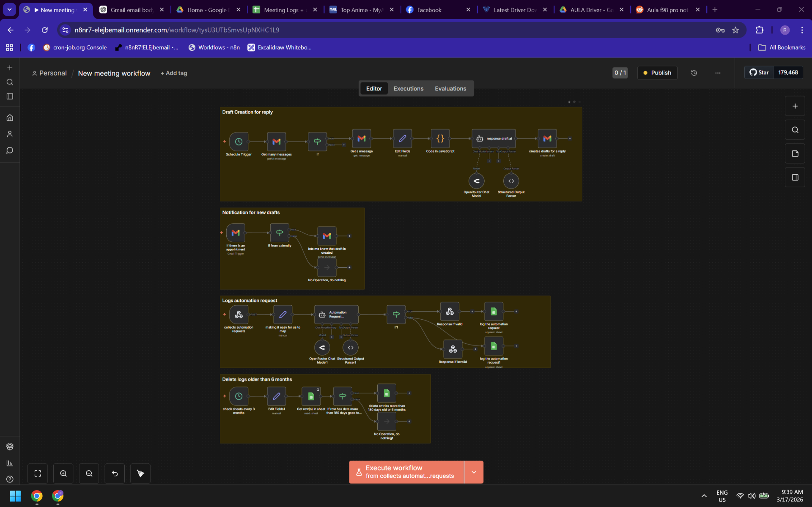
Task: Open cron-job.org Console bookmark
Action: tap(75, 47)
